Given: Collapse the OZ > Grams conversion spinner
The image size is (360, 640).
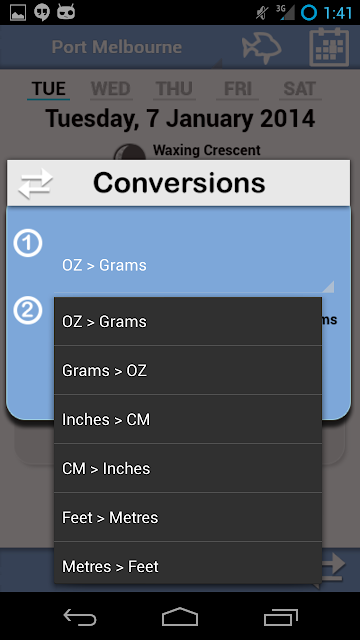Looking at the screenshot, I should point(194,265).
